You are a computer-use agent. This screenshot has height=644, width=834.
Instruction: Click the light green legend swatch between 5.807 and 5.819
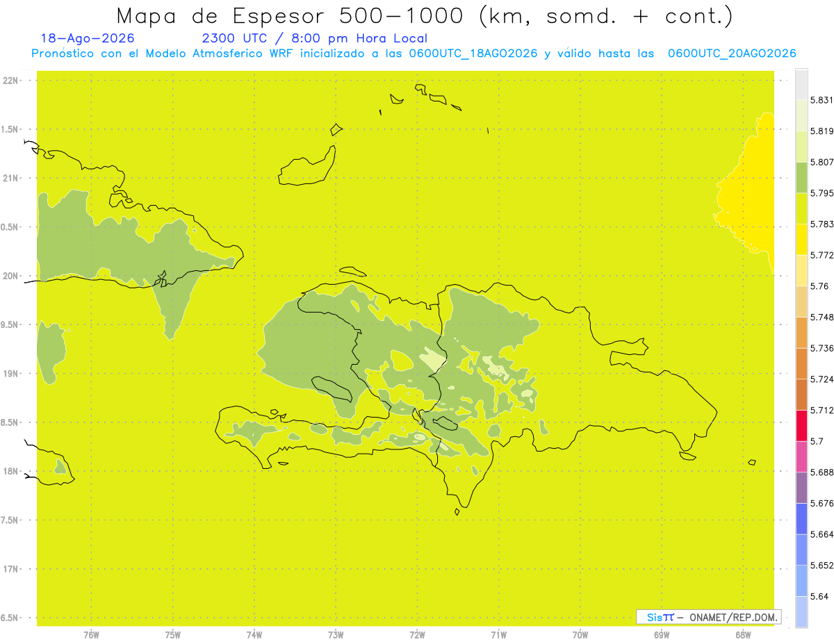pyautogui.click(x=801, y=146)
